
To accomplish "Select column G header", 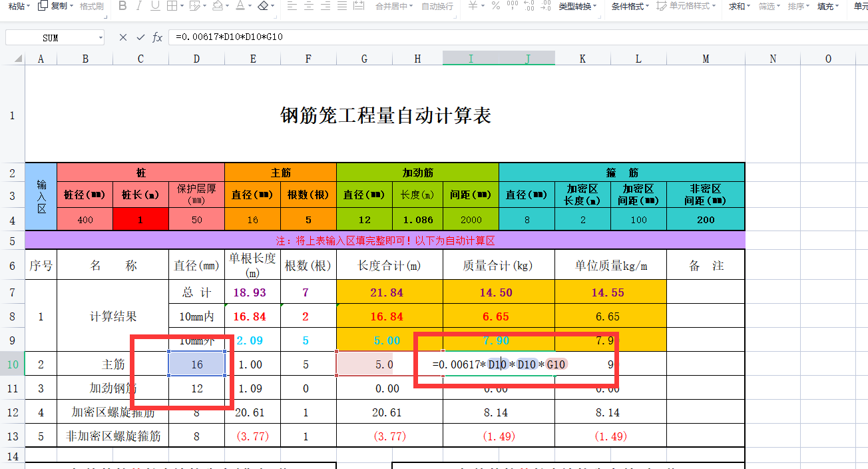I will click(364, 59).
